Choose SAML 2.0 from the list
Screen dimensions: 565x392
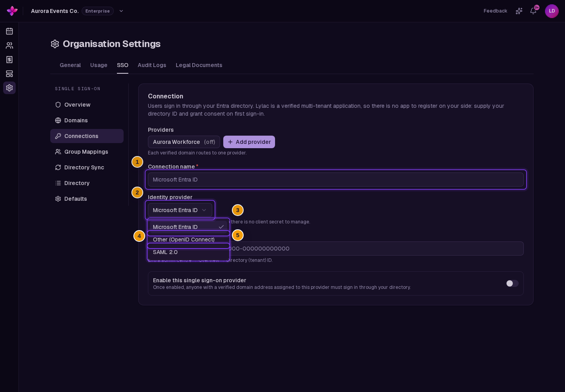pyautogui.click(x=188, y=252)
